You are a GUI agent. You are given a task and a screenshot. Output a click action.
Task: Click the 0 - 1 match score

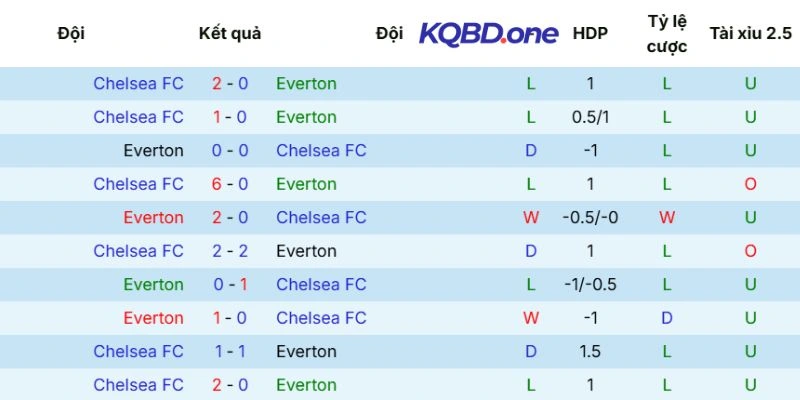point(230,284)
